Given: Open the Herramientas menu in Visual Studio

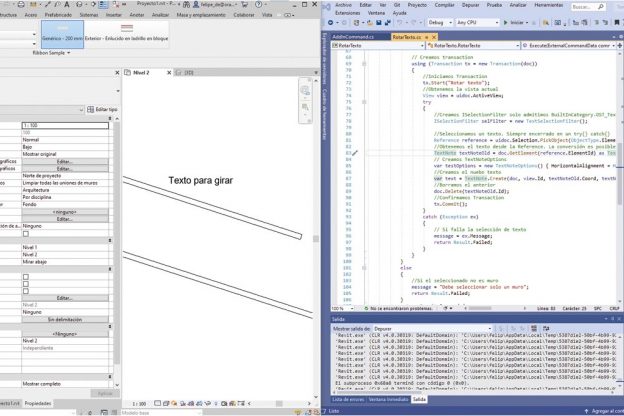Looking at the screenshot, I should click(548, 5).
